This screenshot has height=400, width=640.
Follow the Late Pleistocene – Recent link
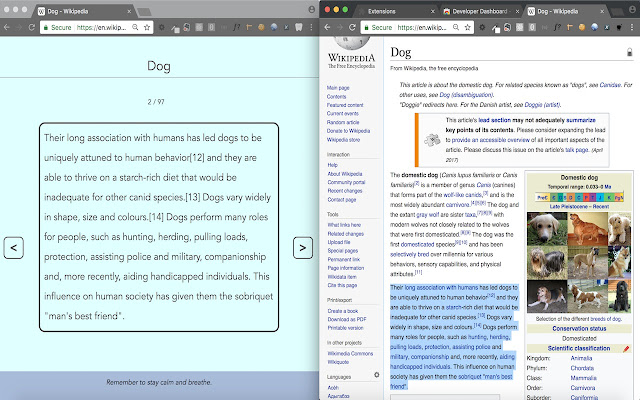[x=579, y=207]
